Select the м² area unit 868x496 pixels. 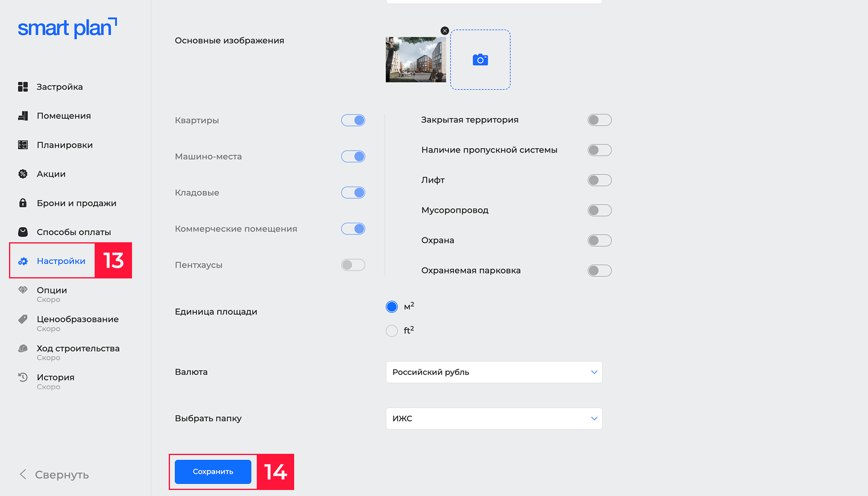point(392,307)
